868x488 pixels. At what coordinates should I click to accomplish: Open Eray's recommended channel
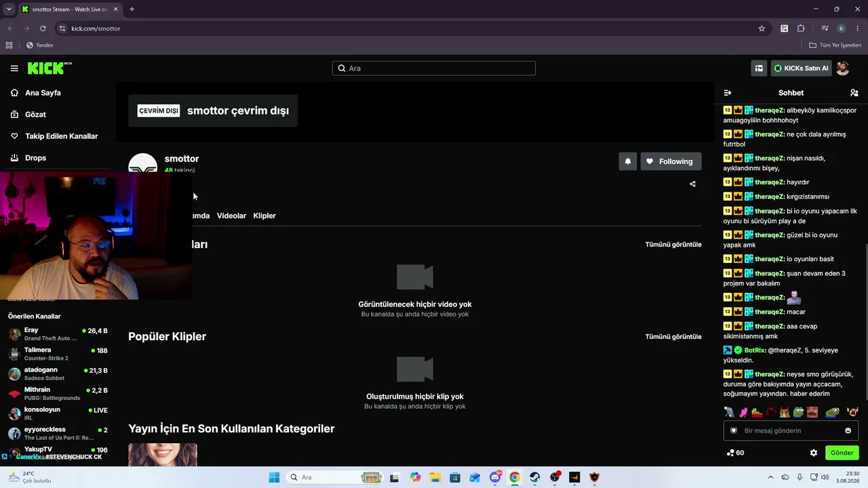(58, 333)
